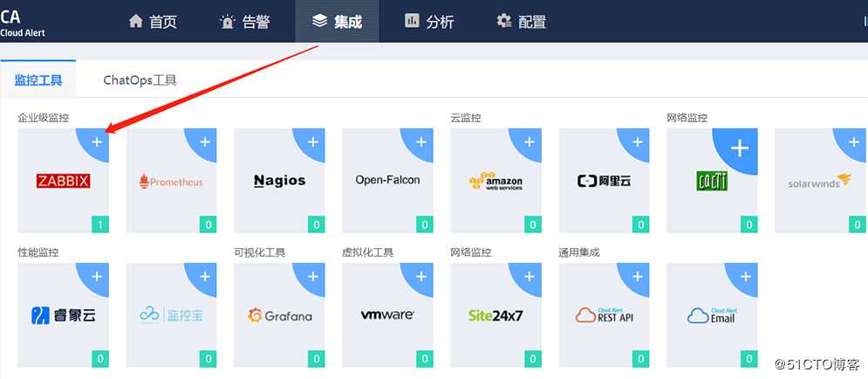Click the 虚拟化工具 category label
The height and width of the screenshot is (379, 868).
pos(367,252)
